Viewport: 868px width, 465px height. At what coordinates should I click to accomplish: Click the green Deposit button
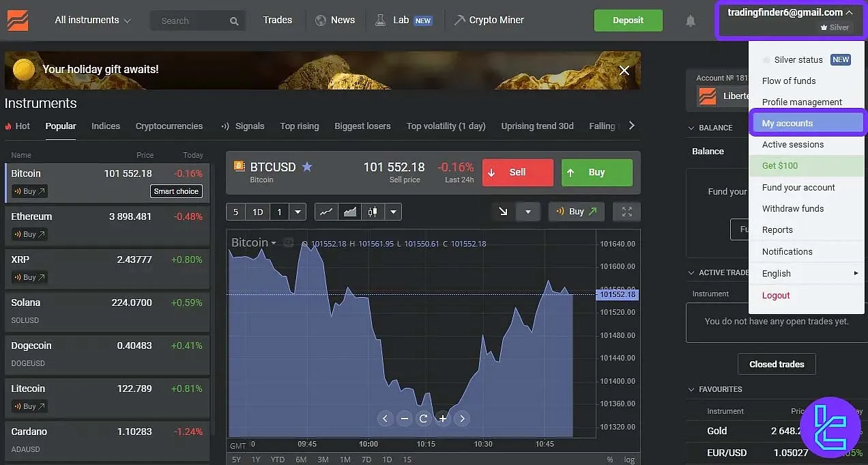pyautogui.click(x=628, y=20)
